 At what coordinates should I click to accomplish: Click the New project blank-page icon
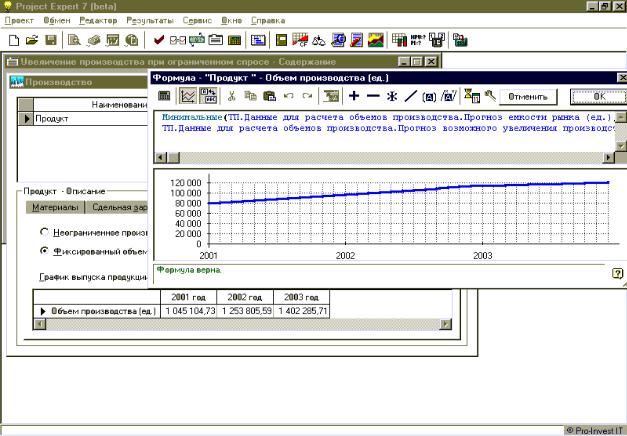pyautogui.click(x=14, y=40)
